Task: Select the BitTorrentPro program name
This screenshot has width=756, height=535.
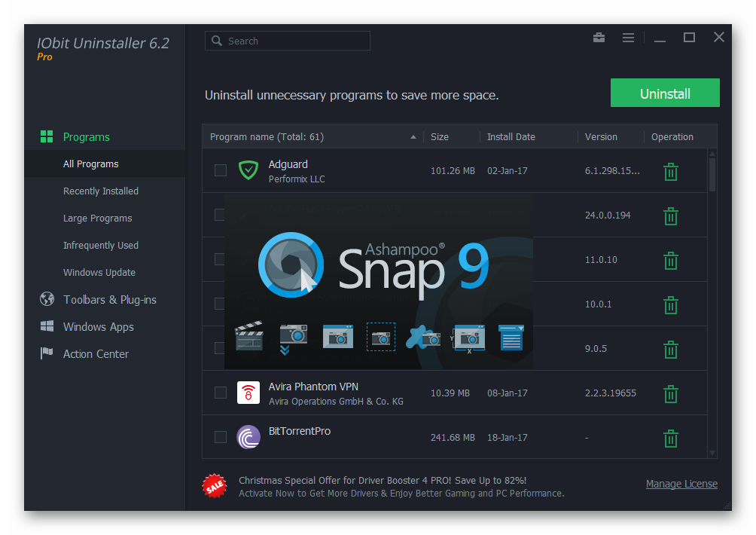Action: coord(300,431)
